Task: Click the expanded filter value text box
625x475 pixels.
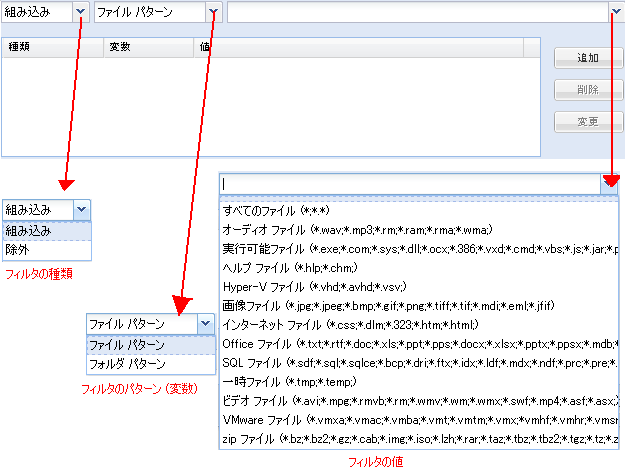Action: [x=410, y=184]
